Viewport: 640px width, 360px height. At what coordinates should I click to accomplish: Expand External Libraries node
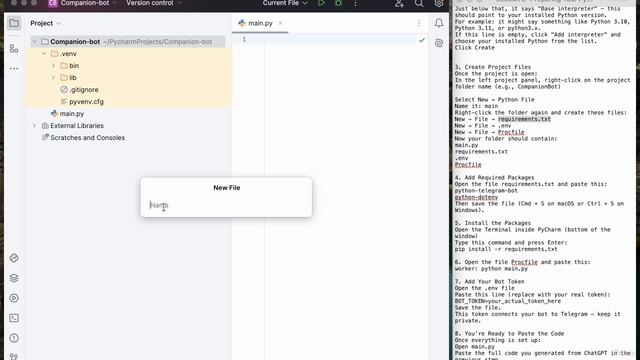pos(35,126)
